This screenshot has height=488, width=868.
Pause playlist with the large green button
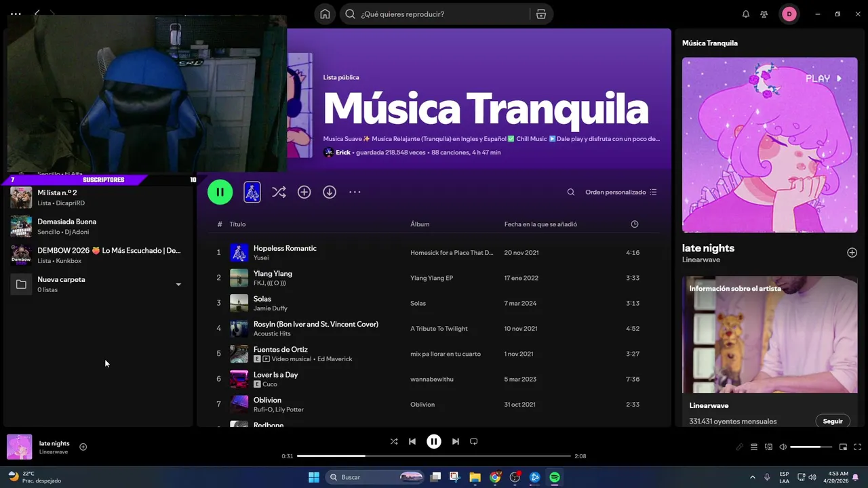(x=220, y=192)
